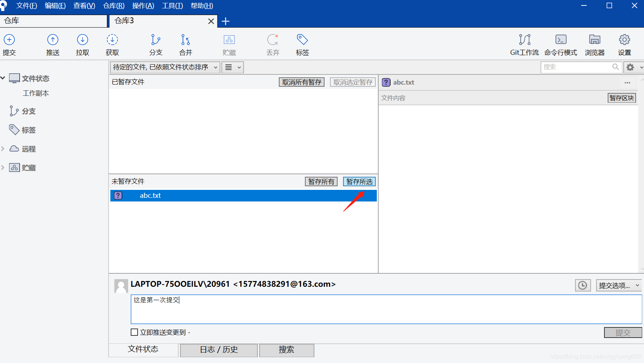Switch to the bottom 搜索 tab

click(x=286, y=350)
